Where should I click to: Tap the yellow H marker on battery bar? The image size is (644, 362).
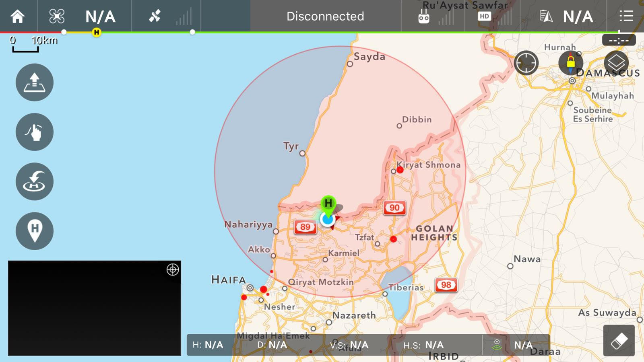point(96,32)
